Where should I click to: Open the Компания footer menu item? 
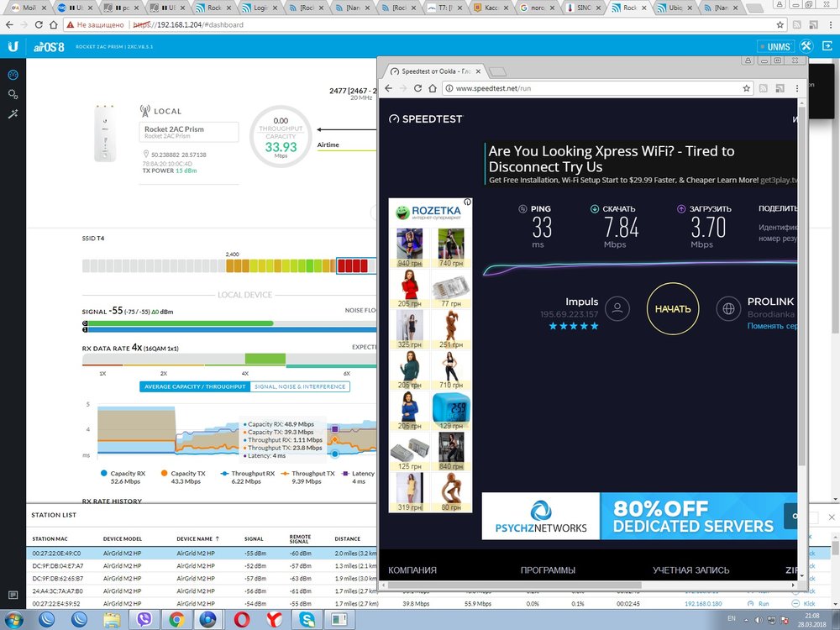pos(412,570)
